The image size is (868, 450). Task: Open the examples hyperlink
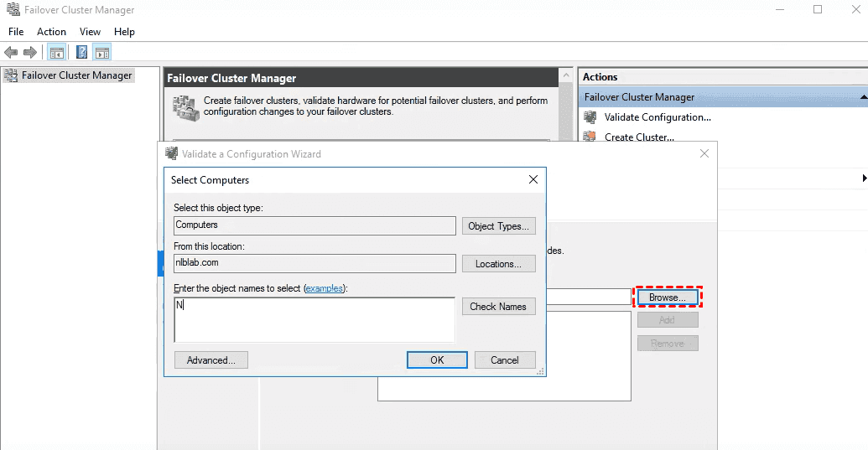324,288
